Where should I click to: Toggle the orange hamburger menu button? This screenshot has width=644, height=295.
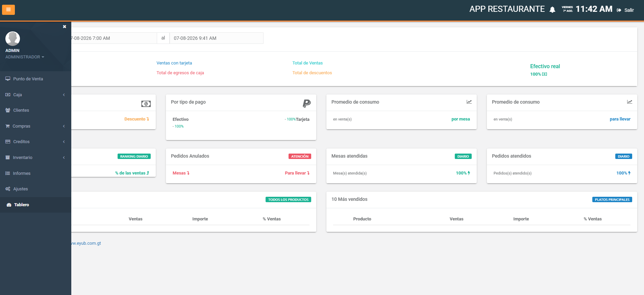coord(8,10)
